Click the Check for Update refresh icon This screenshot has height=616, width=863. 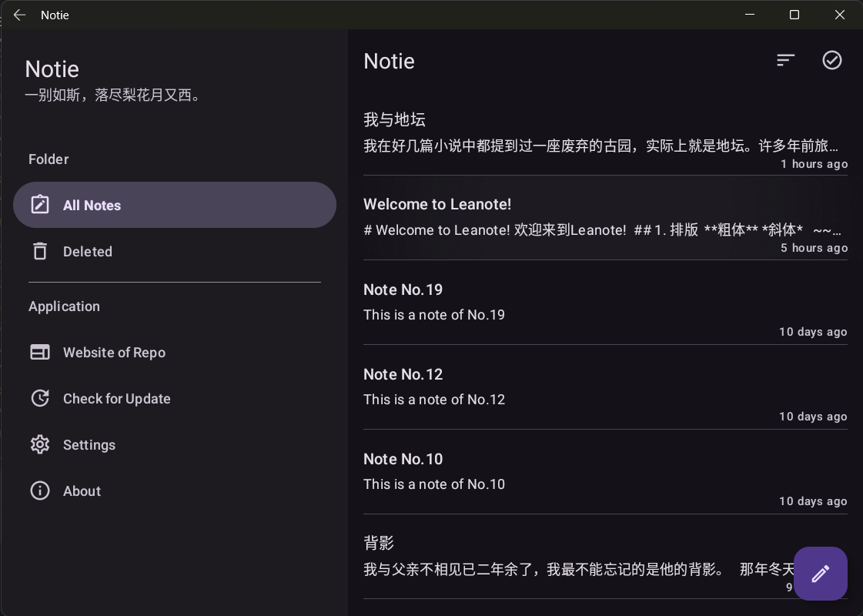click(39, 398)
